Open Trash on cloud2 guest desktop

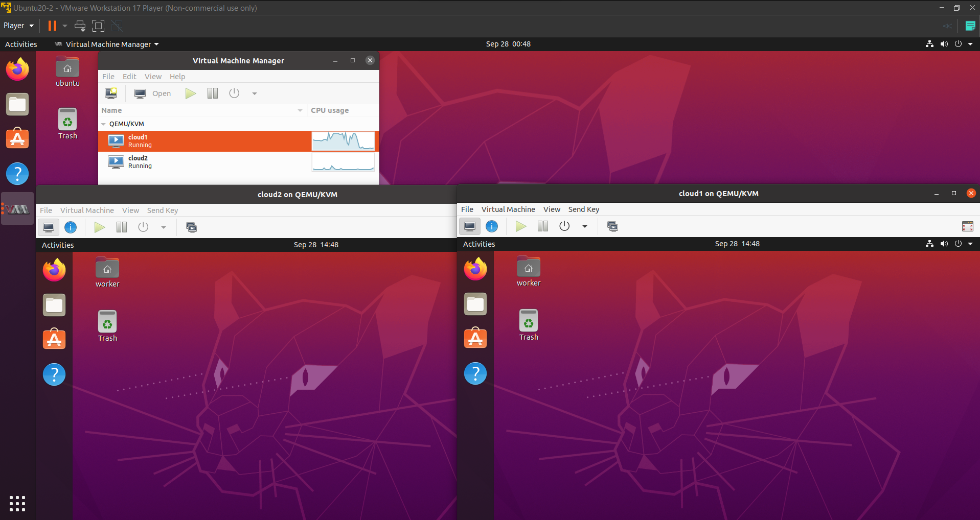(x=107, y=326)
